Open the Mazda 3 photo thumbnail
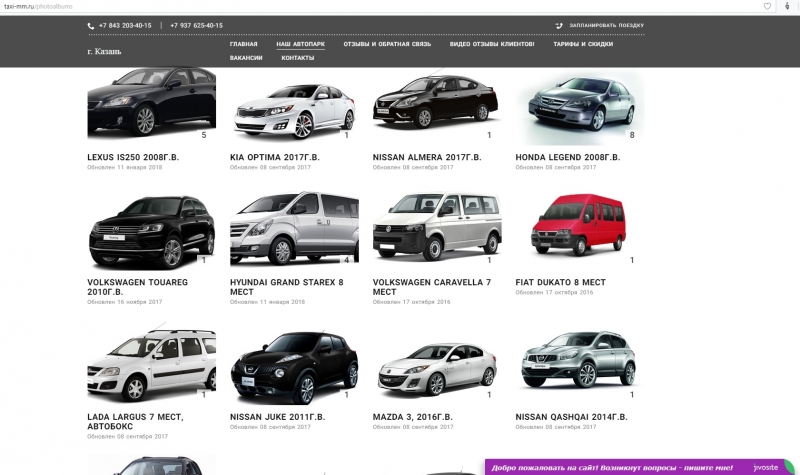 (x=437, y=367)
